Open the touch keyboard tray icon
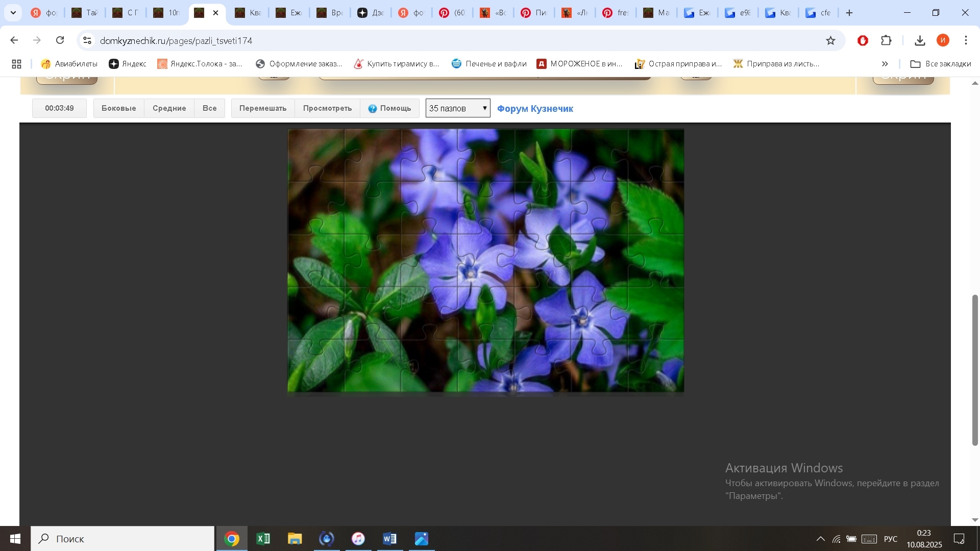980x551 pixels. [869, 539]
